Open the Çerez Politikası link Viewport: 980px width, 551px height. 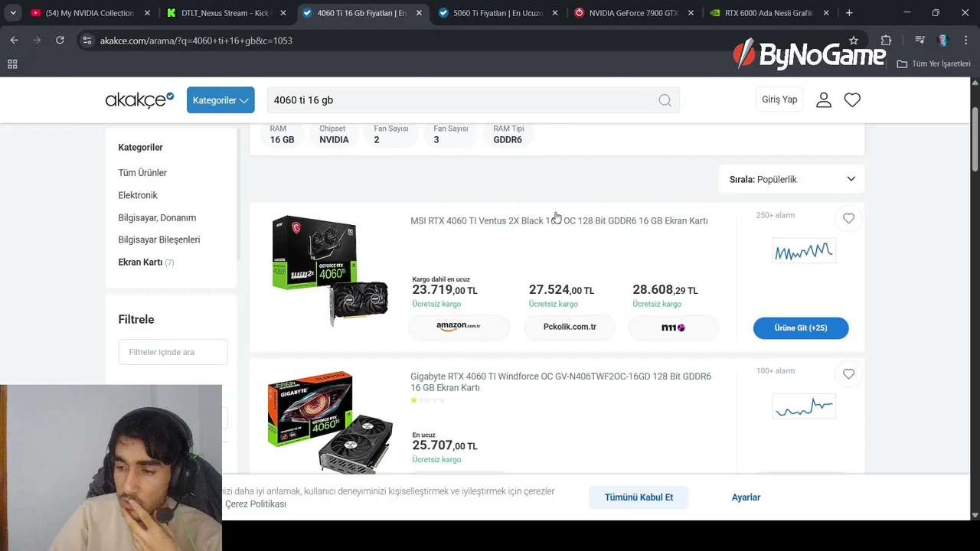(256, 504)
